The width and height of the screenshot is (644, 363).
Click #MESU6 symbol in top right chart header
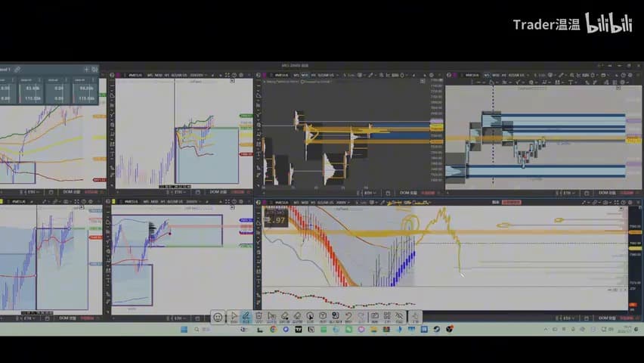point(472,75)
